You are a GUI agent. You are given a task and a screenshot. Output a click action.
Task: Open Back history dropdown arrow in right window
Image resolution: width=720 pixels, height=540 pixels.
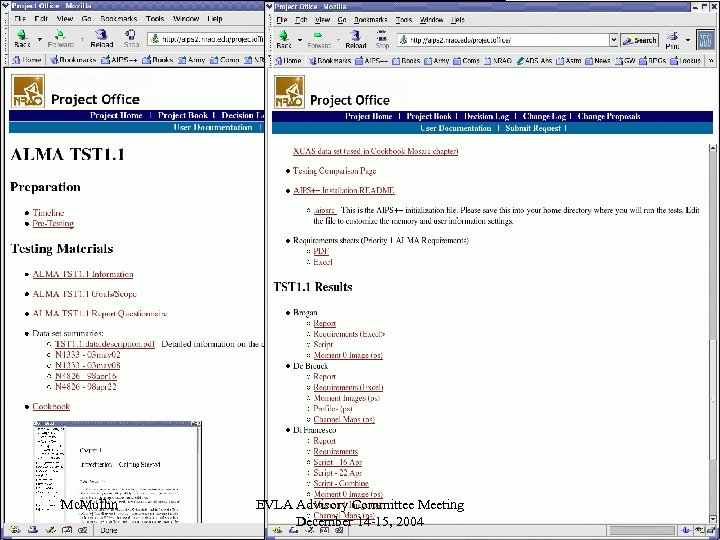[x=300, y=40]
